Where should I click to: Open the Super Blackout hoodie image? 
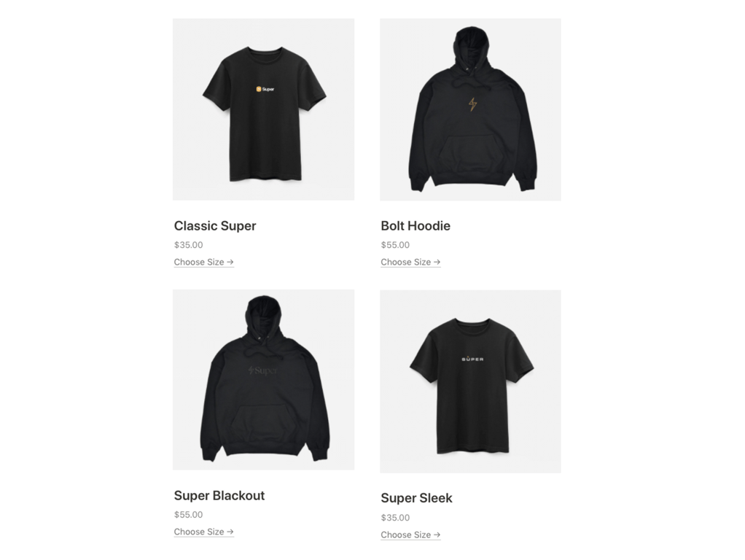263,380
